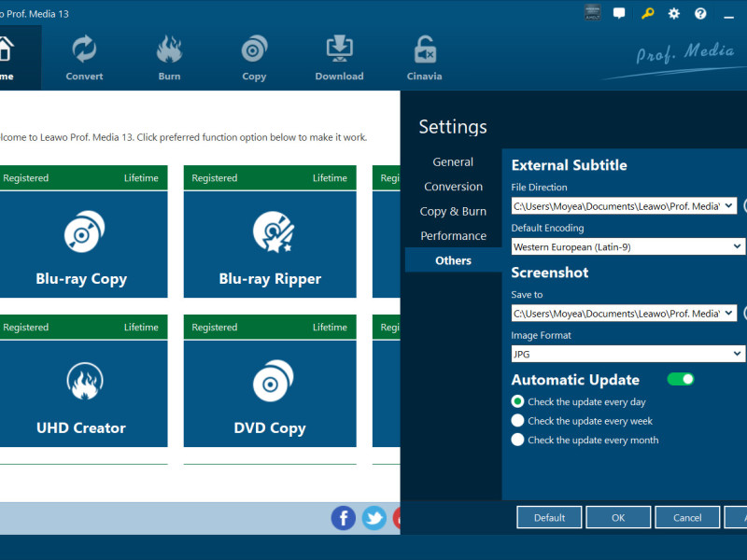The height and width of the screenshot is (560, 747).
Task: Expand the Screenshot Save to dropdown
Action: pos(728,314)
